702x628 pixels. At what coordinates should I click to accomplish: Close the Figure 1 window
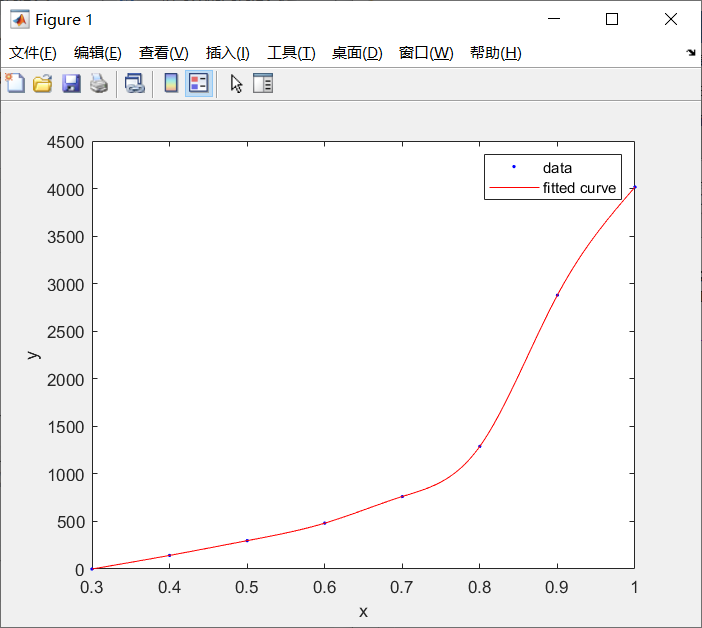coord(671,19)
